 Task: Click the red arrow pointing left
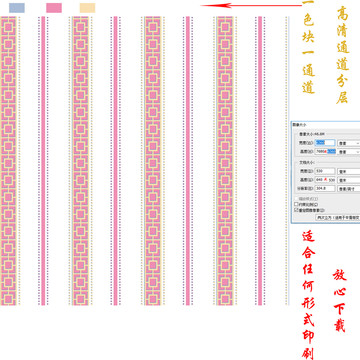(x=251, y=5)
